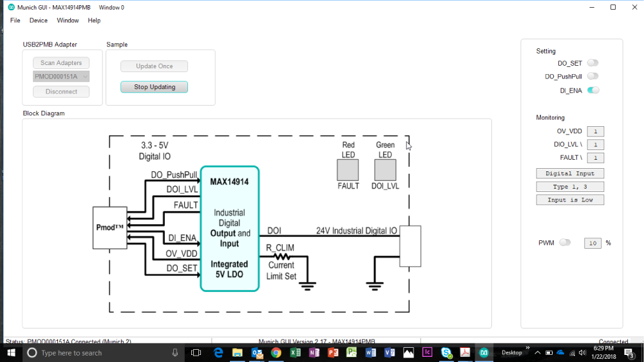The image size is (644, 362).
Task: Click the battery status tray icon
Action: click(x=549, y=353)
